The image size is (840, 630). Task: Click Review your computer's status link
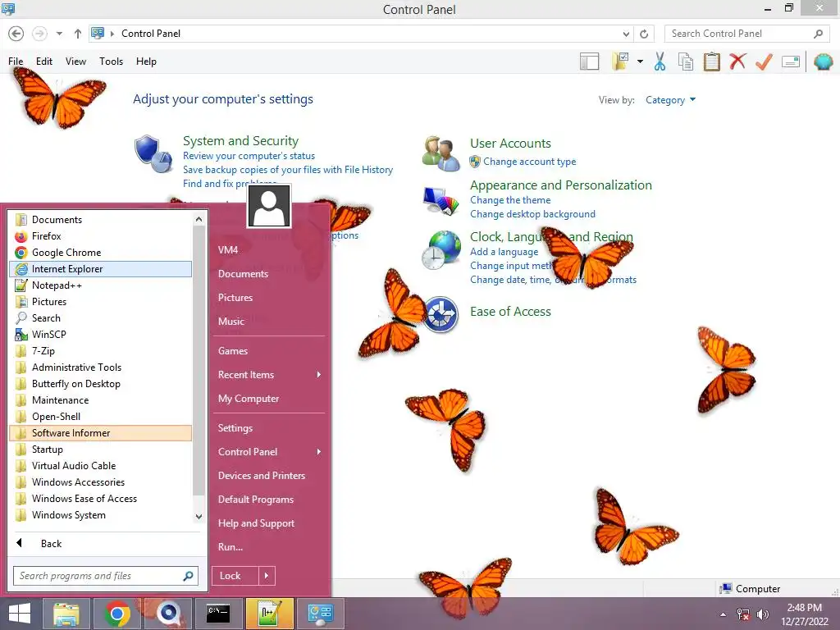[x=249, y=156]
